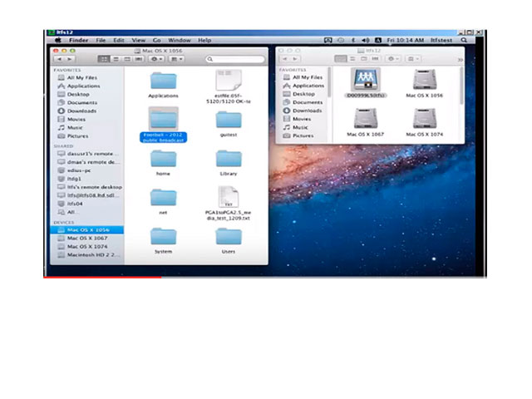Open the Arrange dropdown in left Finder window

[x=176, y=59]
